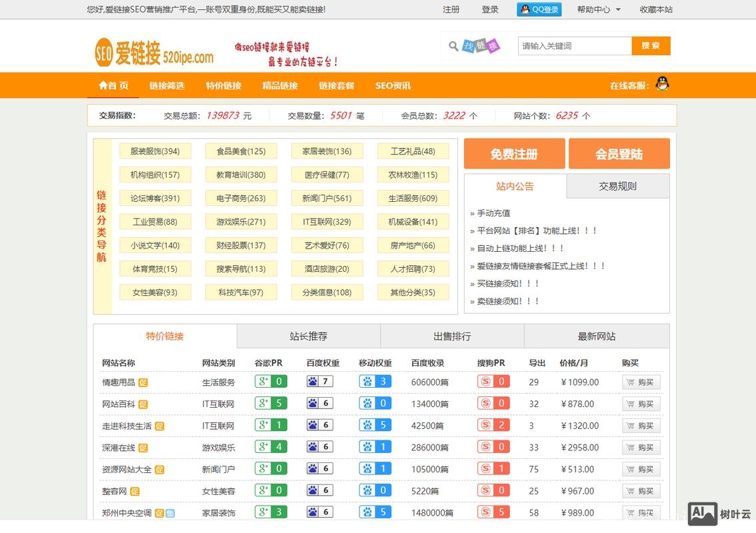The height and width of the screenshot is (533, 756).
Task: Open the SEO资讯 menu item
Action: 393,85
